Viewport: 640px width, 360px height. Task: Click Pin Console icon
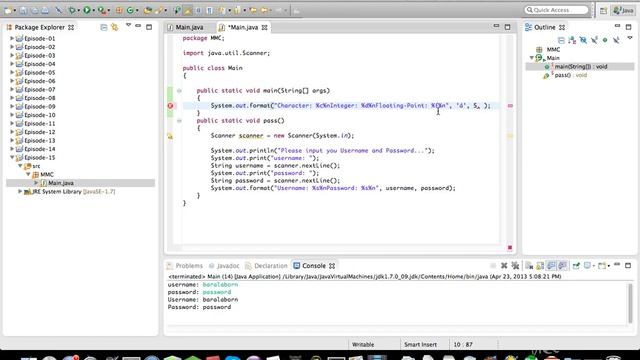pos(576,266)
